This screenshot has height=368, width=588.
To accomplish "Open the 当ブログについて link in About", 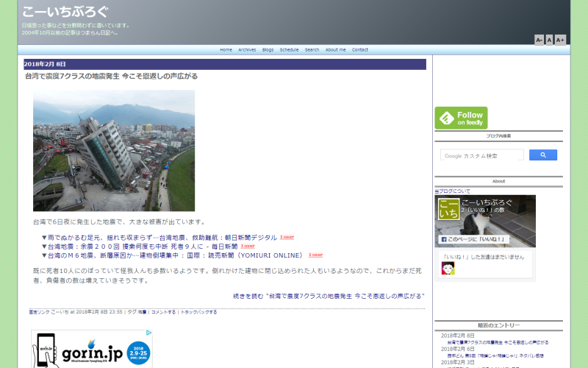I will (453, 191).
